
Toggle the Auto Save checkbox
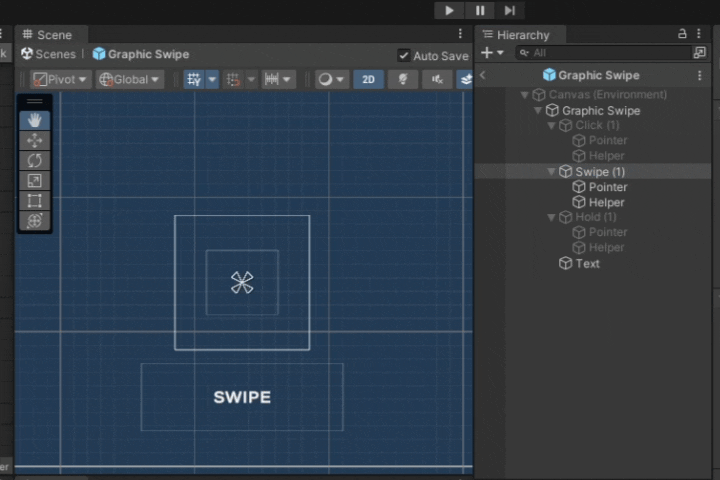[404, 56]
